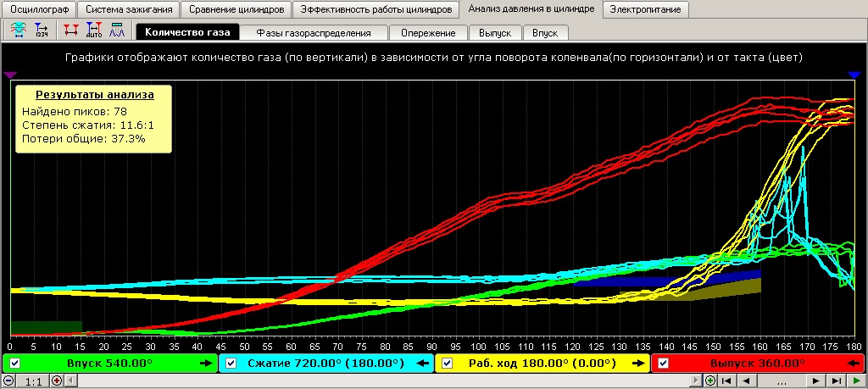Select the Анализ давления в цилиндре tab
Screen dimensions: 868x389
(x=531, y=8)
